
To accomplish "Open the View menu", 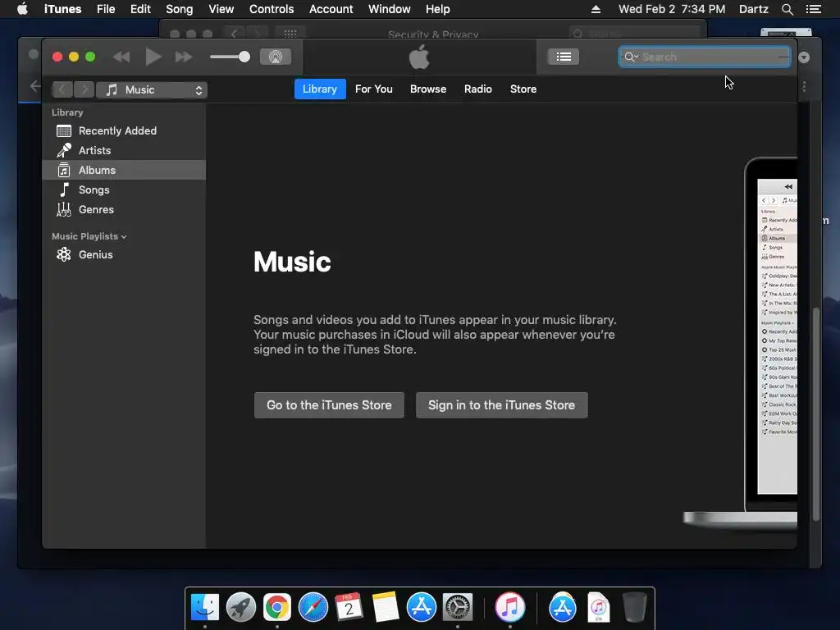I will 221,9.
